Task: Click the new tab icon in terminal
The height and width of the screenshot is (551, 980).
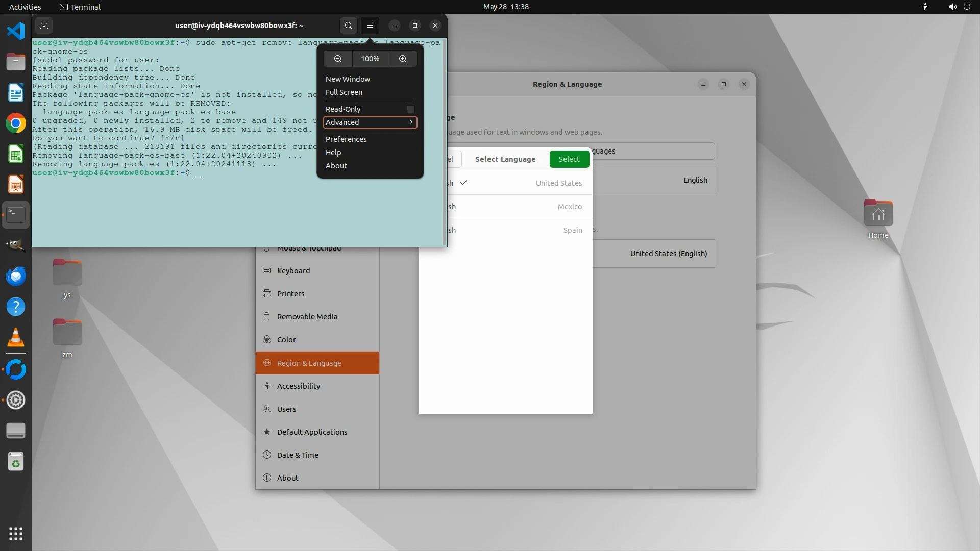Action: tap(44, 26)
